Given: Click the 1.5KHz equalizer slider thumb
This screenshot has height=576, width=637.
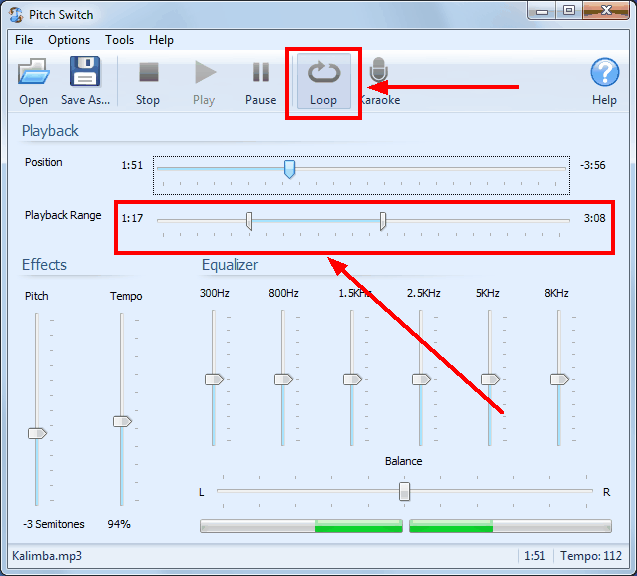Looking at the screenshot, I should 352,379.
